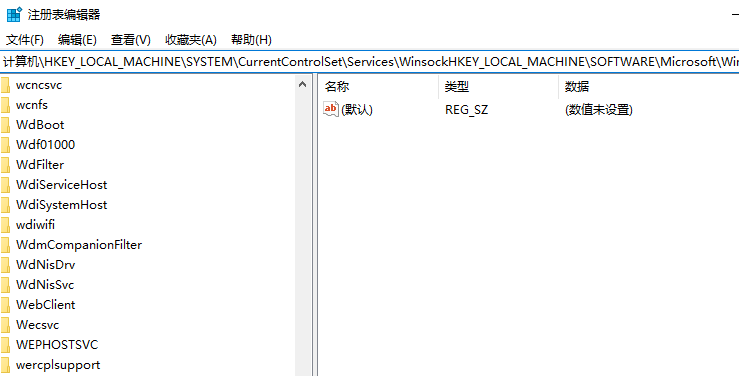Open the 文件(F) menu

tap(25, 40)
